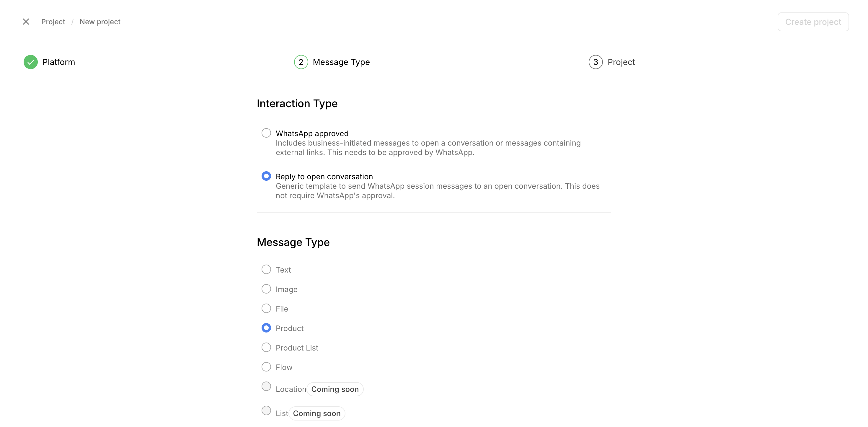Close the new project wizard

(26, 22)
